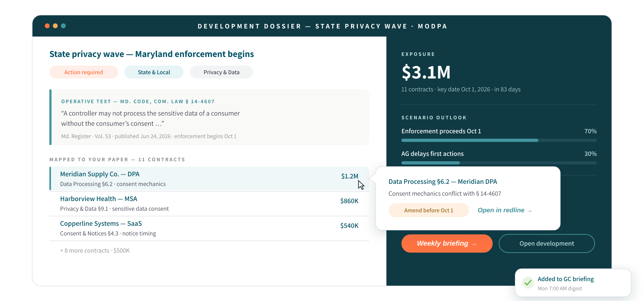
Task: Click the Operative Text — Md. Code heading
Action: coord(138,102)
